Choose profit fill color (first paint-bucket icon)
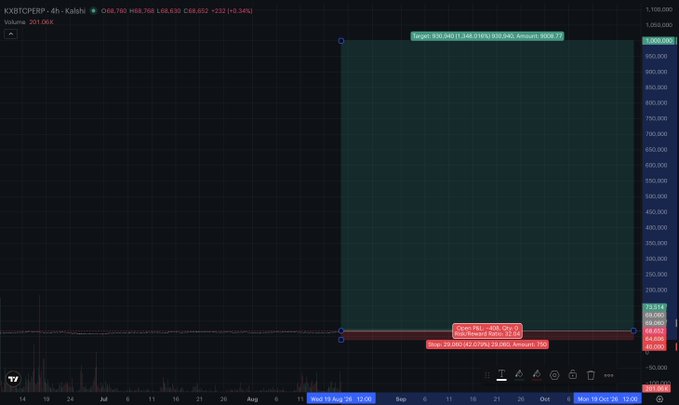This screenshot has width=679, height=405. pyautogui.click(x=519, y=375)
